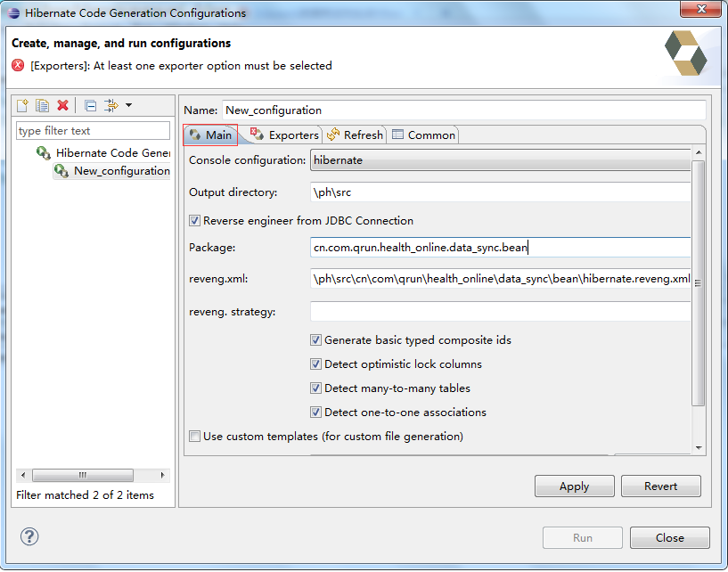Collapse all configurations in the tree
Image resolution: width=728 pixels, height=572 pixels.
90,105
